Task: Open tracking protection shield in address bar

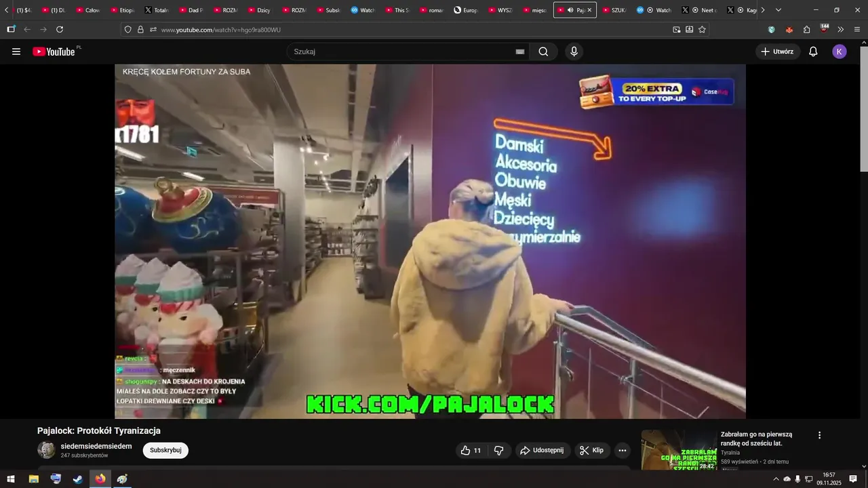Action: coord(127,30)
